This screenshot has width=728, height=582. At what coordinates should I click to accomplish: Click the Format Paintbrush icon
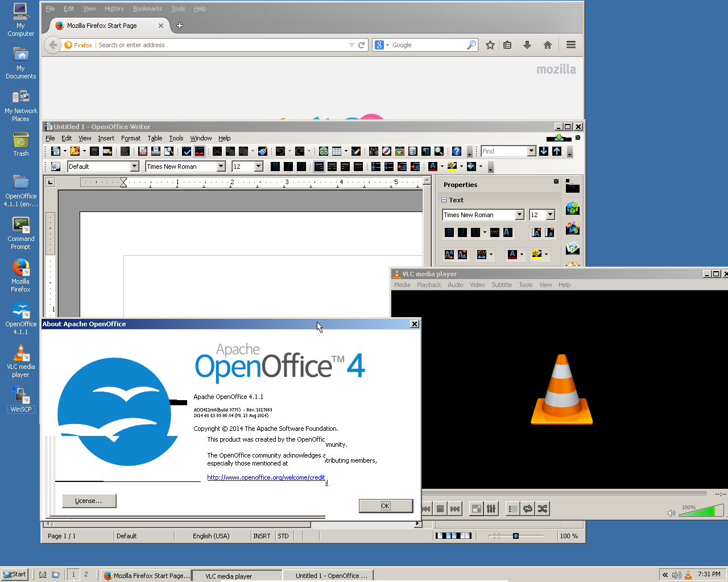tap(262, 151)
